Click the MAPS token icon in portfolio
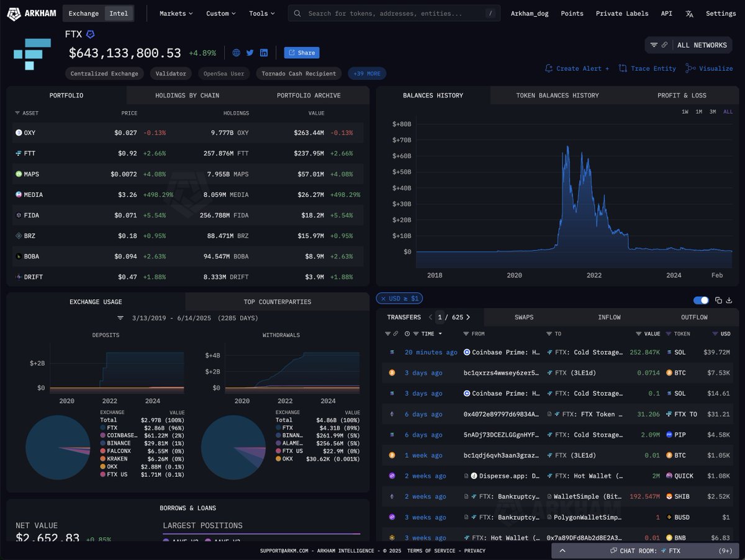This screenshot has width=745, height=560. pyautogui.click(x=19, y=174)
